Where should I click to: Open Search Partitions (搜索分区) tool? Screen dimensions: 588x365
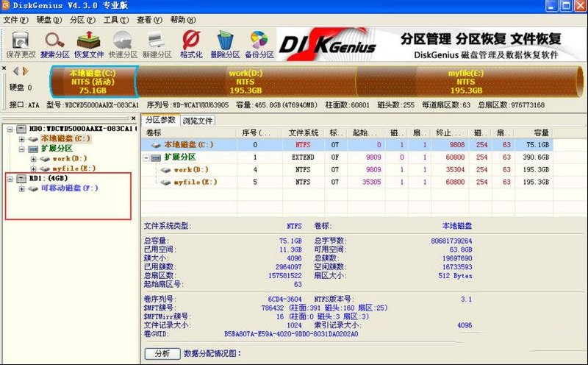(x=54, y=45)
